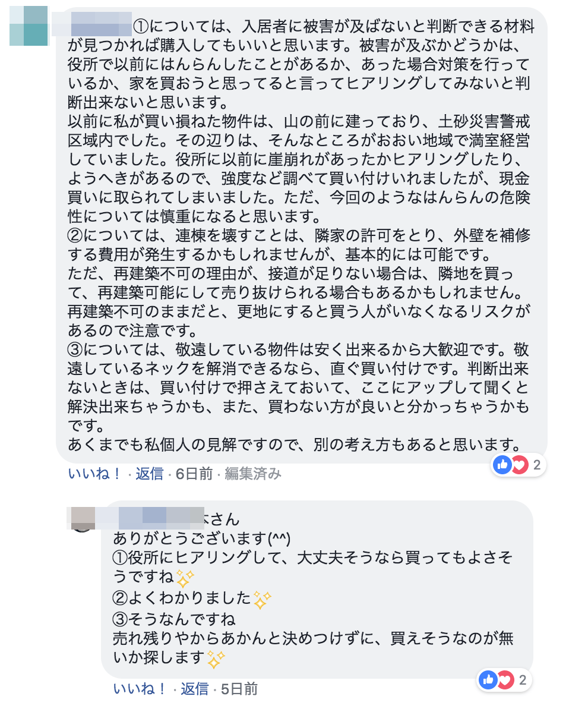This screenshot has height=712, width=588.
Task: Open the reply author's profile picture
Action: 81,519
